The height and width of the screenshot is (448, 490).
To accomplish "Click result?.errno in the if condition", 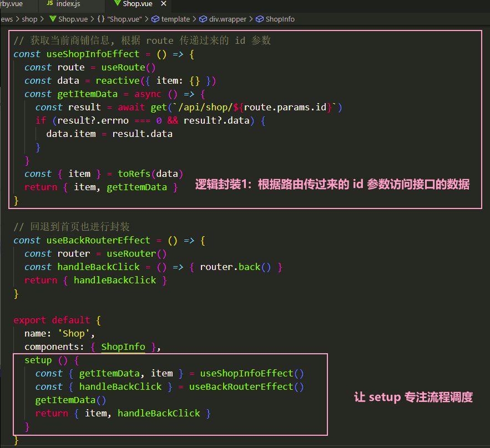I will (93, 120).
